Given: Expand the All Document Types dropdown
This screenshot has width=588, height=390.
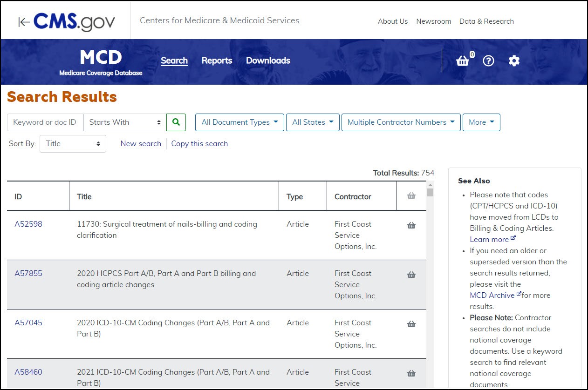Looking at the screenshot, I should coord(239,122).
